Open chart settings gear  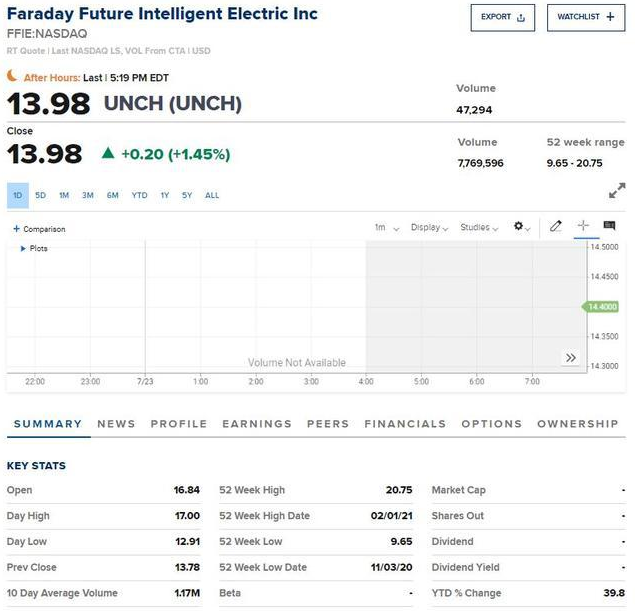(522, 227)
